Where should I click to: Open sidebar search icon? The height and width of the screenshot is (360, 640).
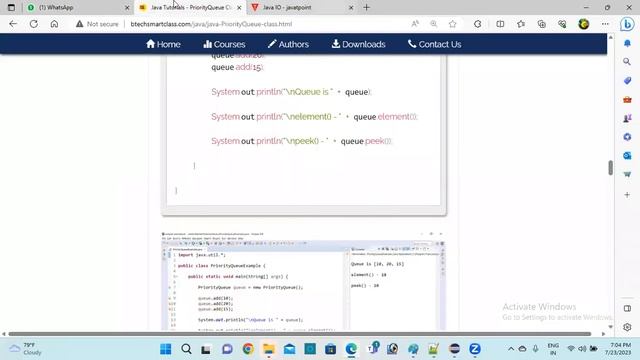click(627, 62)
